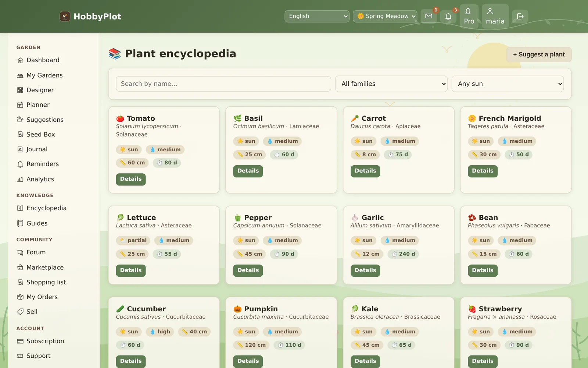Click the Search by name field

pos(223,84)
